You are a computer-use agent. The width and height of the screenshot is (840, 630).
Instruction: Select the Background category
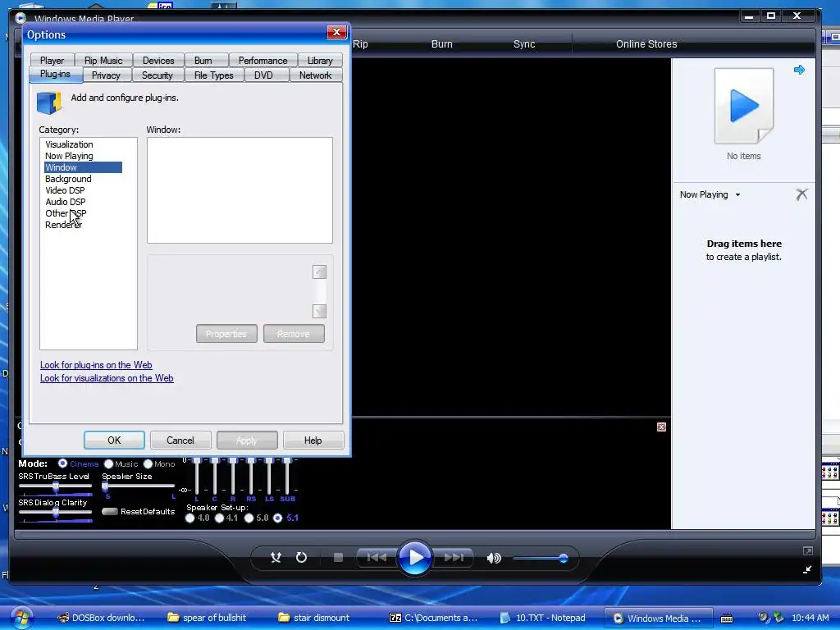pos(68,179)
